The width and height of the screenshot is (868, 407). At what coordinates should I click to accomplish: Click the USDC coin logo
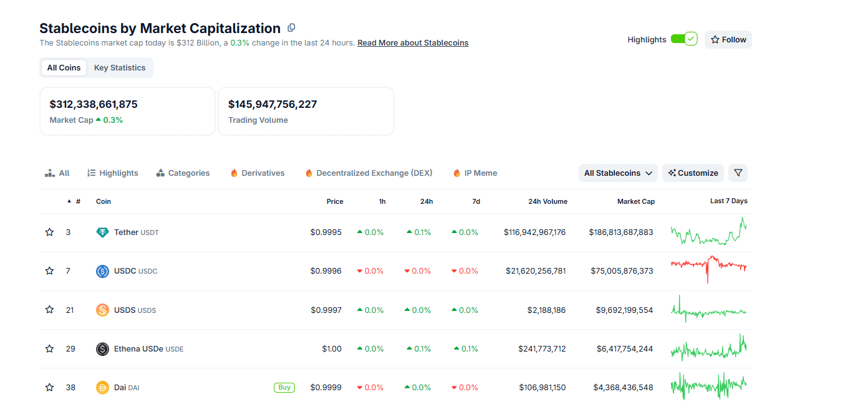(x=102, y=271)
